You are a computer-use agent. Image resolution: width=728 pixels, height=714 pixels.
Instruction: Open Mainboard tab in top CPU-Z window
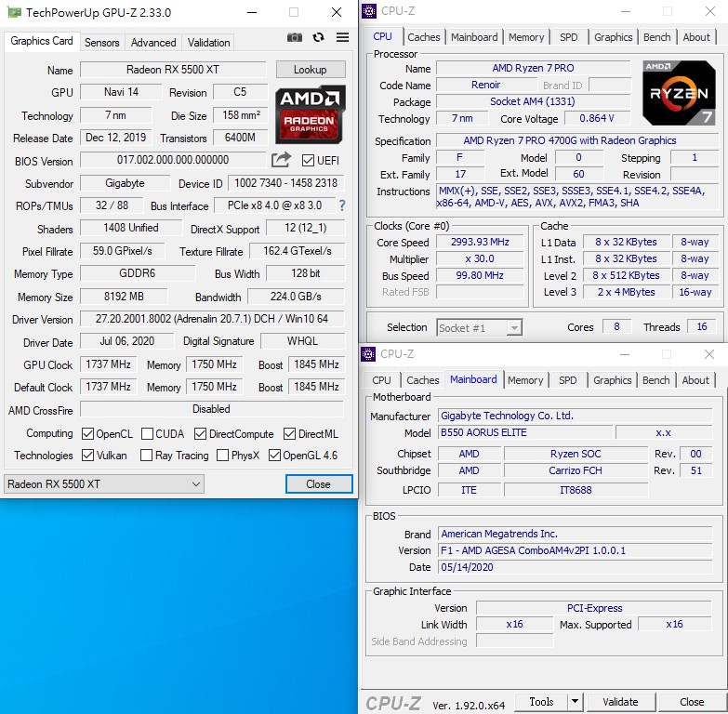pos(474,37)
